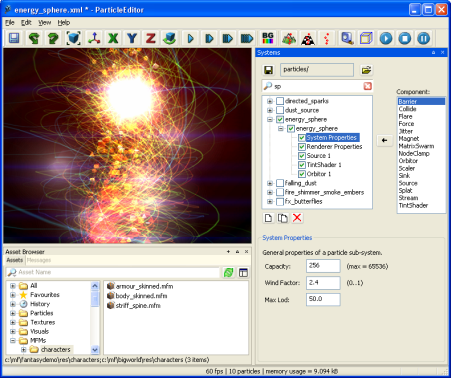Uncheck the Orbitor 1 checkbox
Image resolution: width=451 pixels, height=378 pixels.
coord(302,174)
